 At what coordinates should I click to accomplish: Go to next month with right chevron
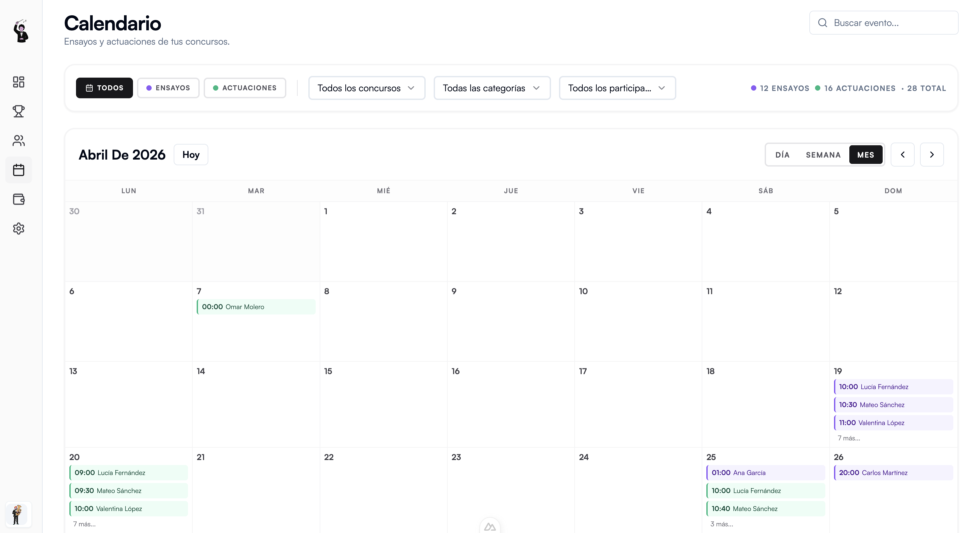tap(932, 155)
